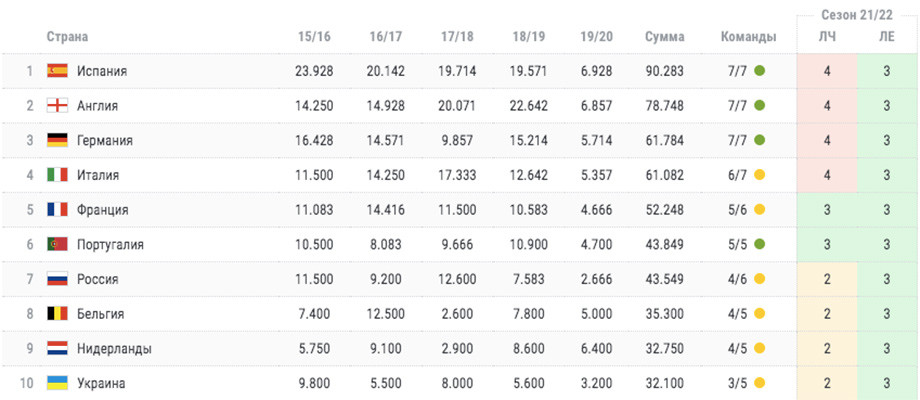Click the Germany flag icon

(58, 140)
